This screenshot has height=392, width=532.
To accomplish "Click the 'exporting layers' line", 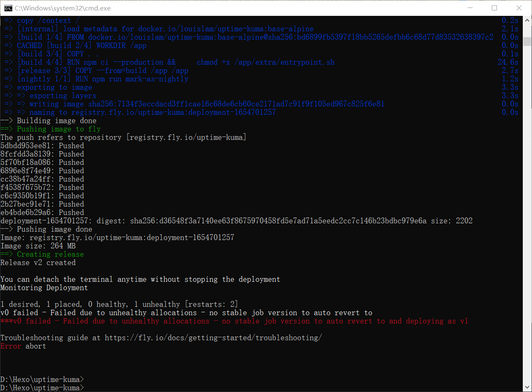I will [x=51, y=96].
